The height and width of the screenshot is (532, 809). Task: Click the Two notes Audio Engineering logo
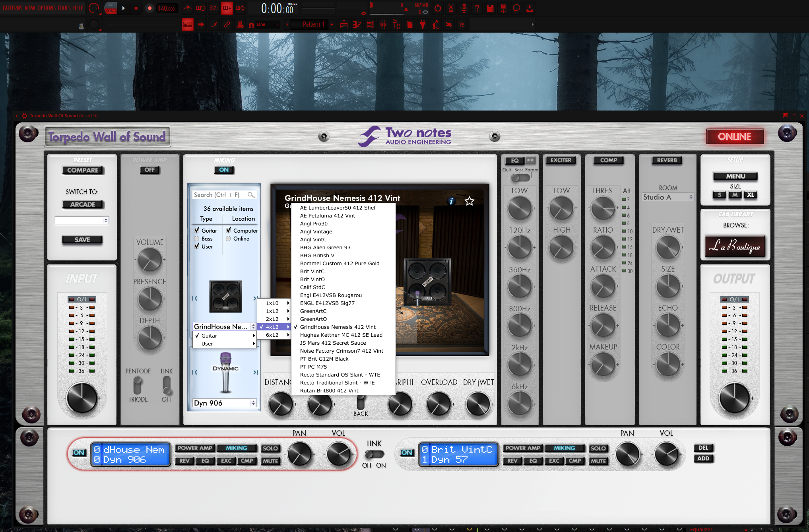click(405, 136)
